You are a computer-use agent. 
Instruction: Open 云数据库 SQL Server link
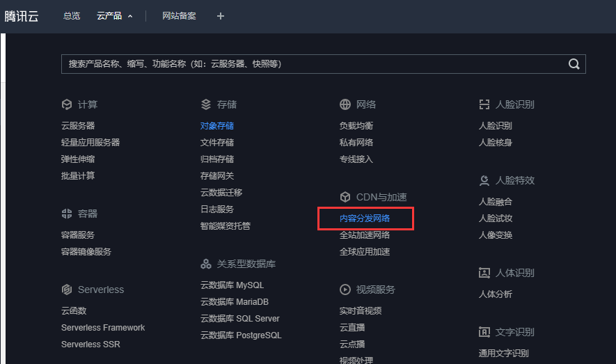click(x=239, y=319)
